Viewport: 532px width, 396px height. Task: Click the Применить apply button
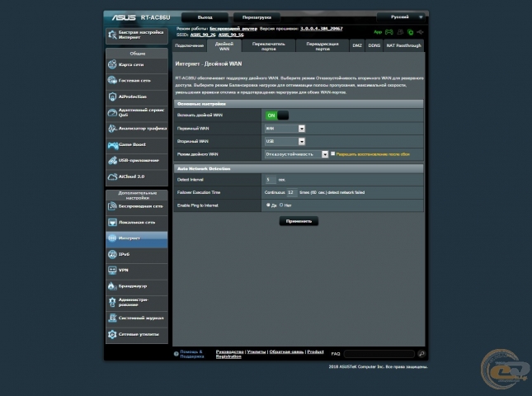click(x=298, y=221)
